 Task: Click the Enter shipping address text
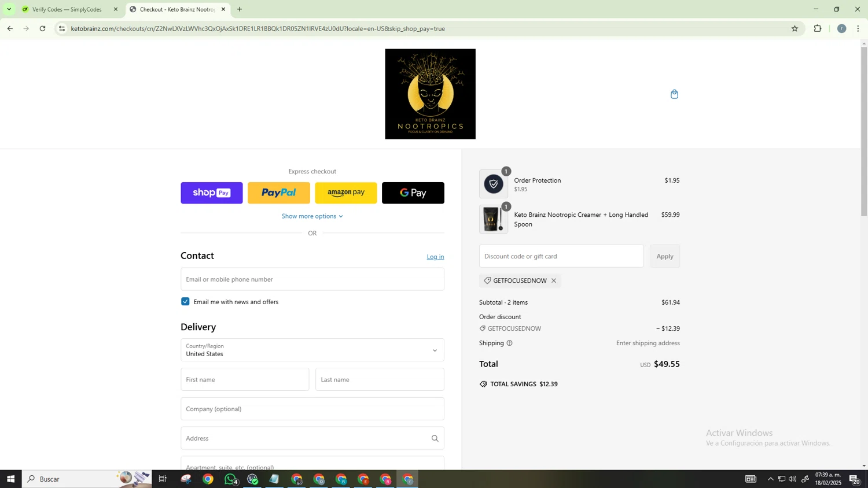[648, 343]
